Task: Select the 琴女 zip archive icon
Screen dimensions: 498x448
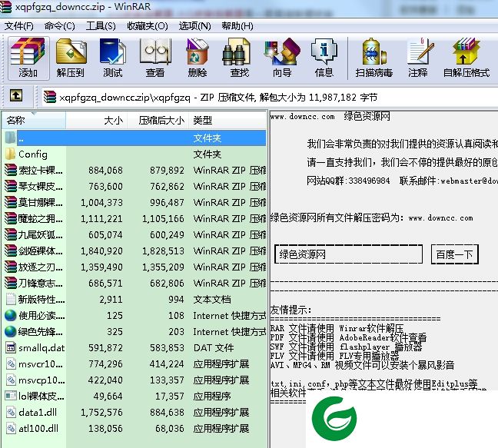Action: [11, 187]
